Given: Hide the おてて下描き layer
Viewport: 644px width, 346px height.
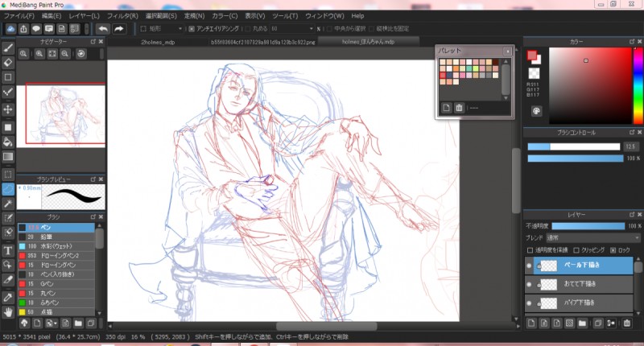Looking at the screenshot, I should tap(529, 284).
